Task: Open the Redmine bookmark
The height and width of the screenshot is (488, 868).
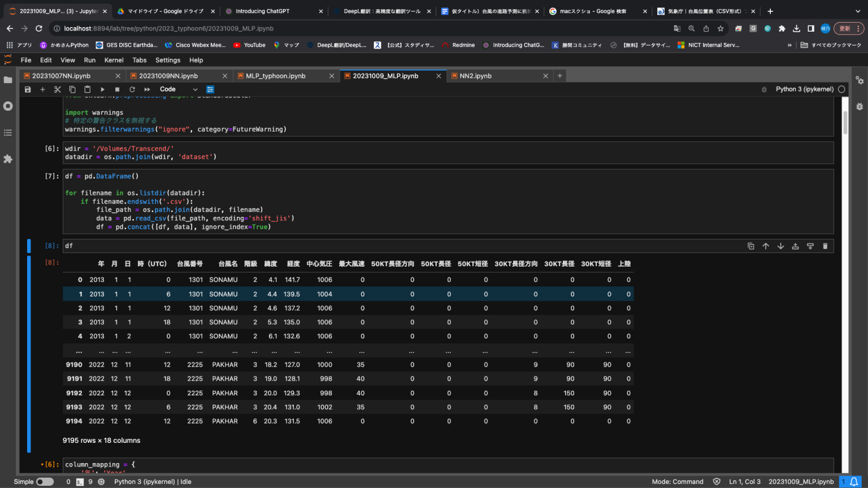Action: pos(458,45)
